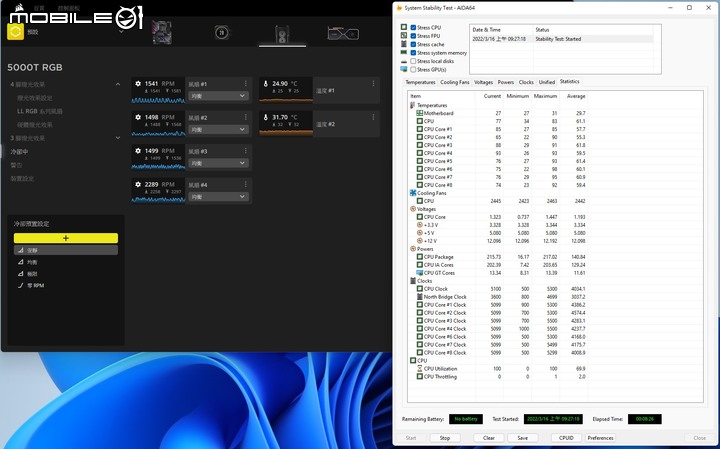The width and height of the screenshot is (720, 449).
Task: Open the iCUE profile selector dropdown chevron
Action: point(121,32)
